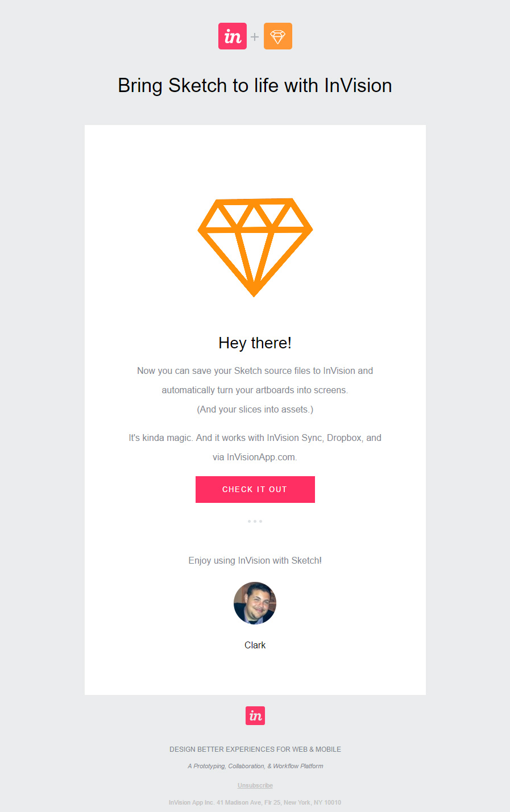This screenshot has height=812, width=510.
Task: Click the "It's kinda magic" sentence
Action: coord(255,438)
